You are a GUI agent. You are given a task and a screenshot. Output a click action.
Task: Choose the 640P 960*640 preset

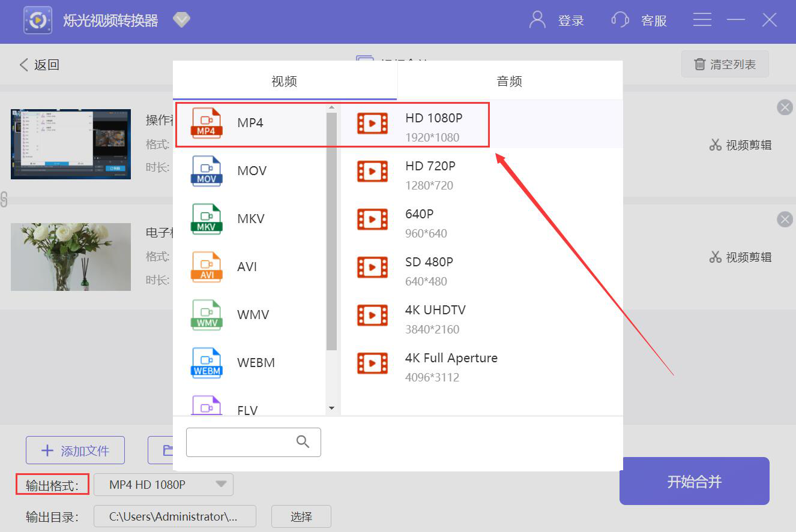tap(481, 220)
